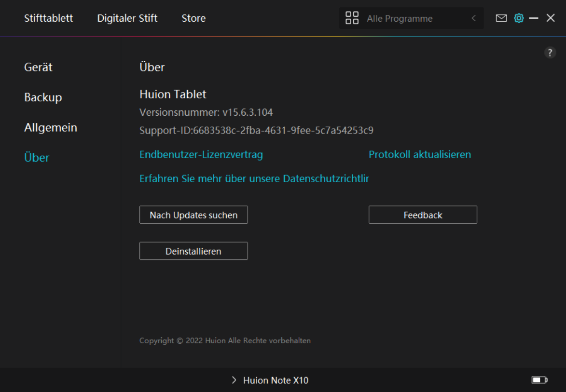
Task: Select Über in the sidebar
Action: 37,158
